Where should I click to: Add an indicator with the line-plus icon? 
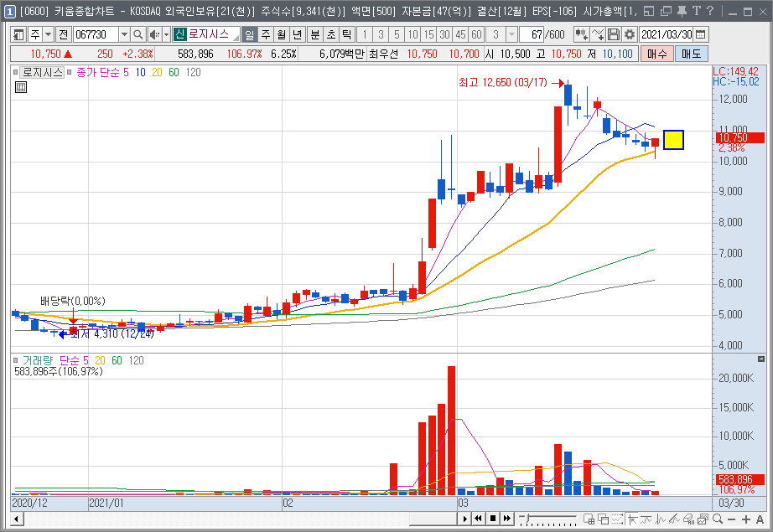598,34
